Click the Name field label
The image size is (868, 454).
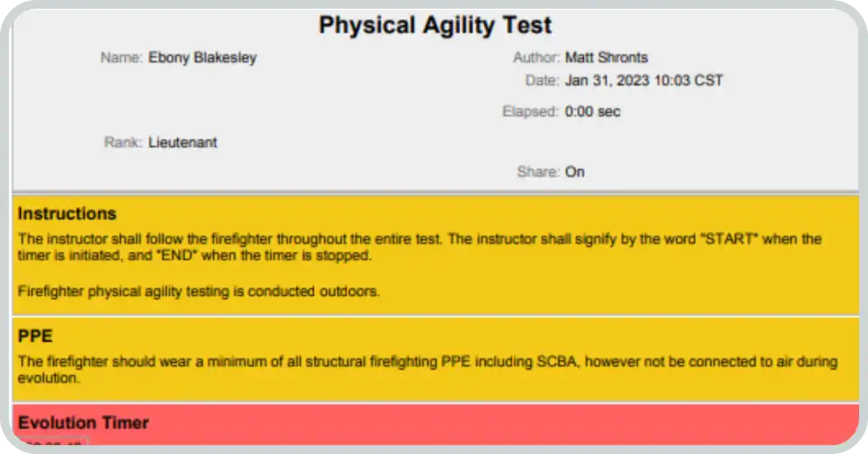click(x=121, y=58)
